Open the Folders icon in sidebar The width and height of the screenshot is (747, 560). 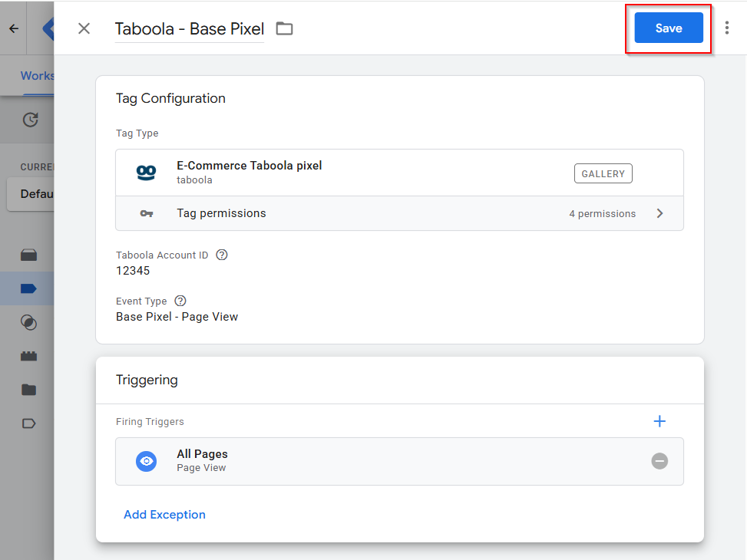click(28, 390)
